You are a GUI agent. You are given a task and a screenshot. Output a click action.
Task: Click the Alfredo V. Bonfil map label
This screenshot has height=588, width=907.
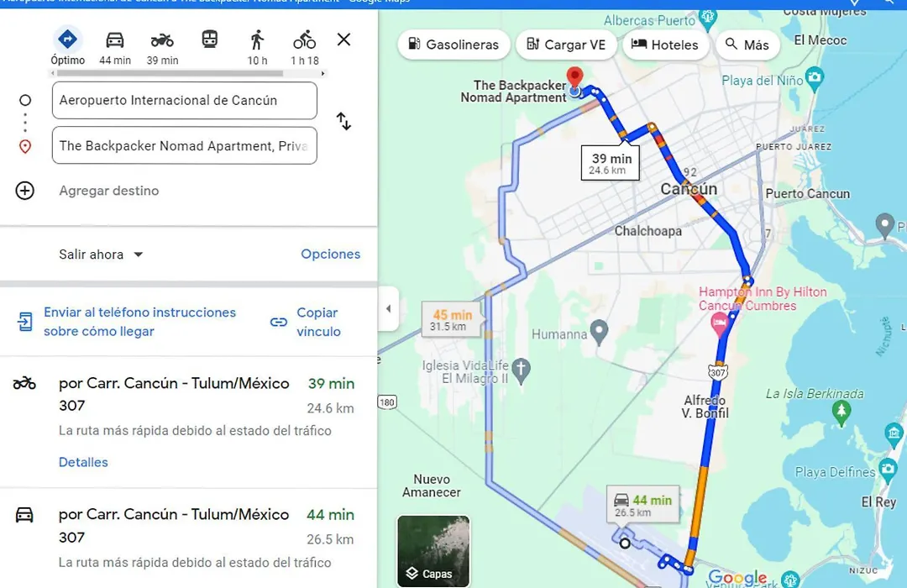(x=705, y=407)
